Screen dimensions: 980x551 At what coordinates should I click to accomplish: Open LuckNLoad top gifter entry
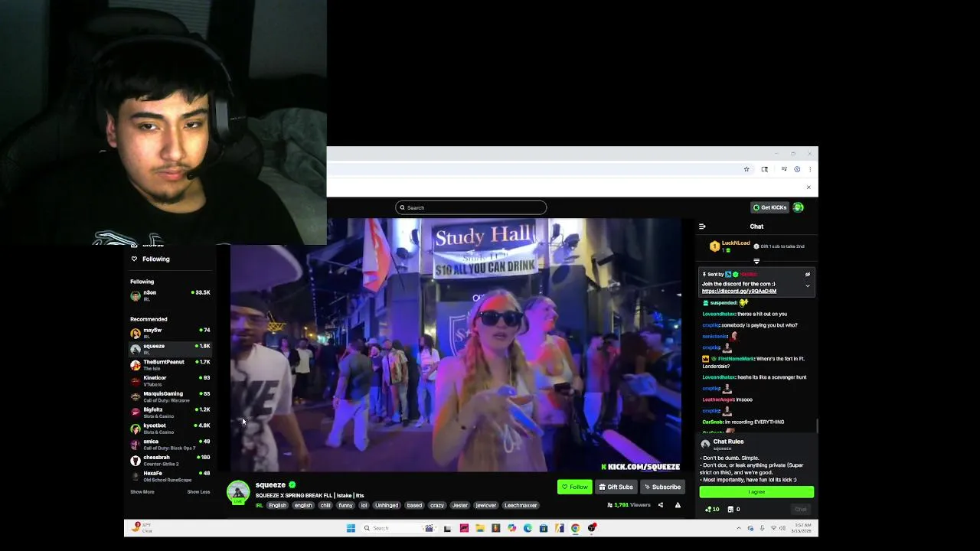click(730, 246)
